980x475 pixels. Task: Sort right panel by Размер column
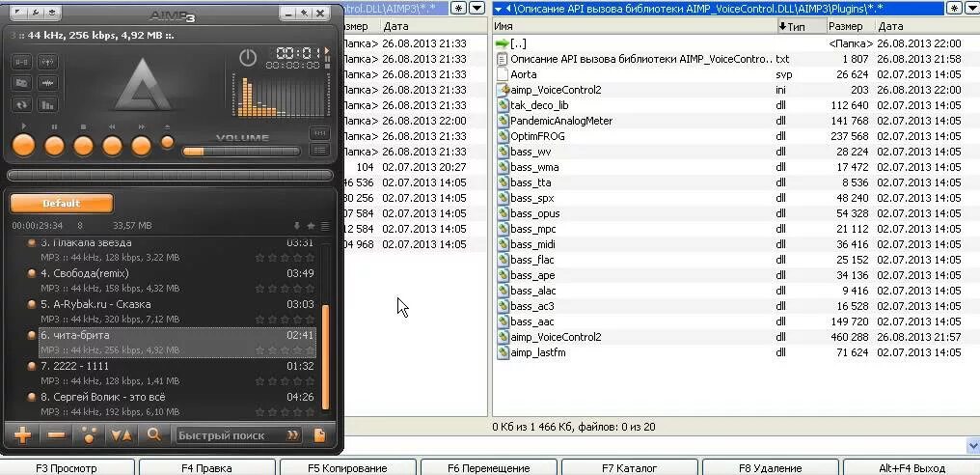click(851, 26)
